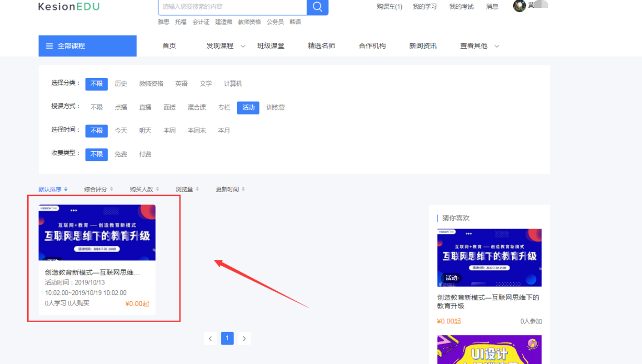642x364 pixels.
Task: Select 免费 fee type filter
Action: click(x=121, y=154)
